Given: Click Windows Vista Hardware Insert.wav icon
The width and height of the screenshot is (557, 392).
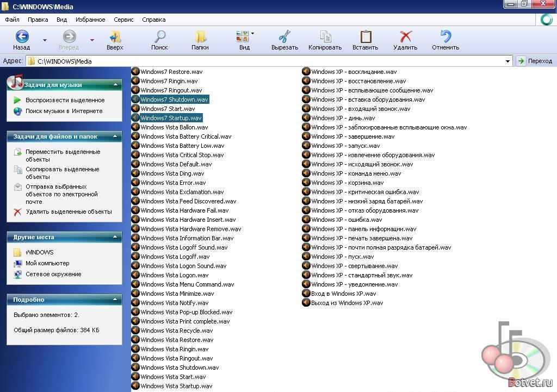Looking at the screenshot, I should (135, 219).
